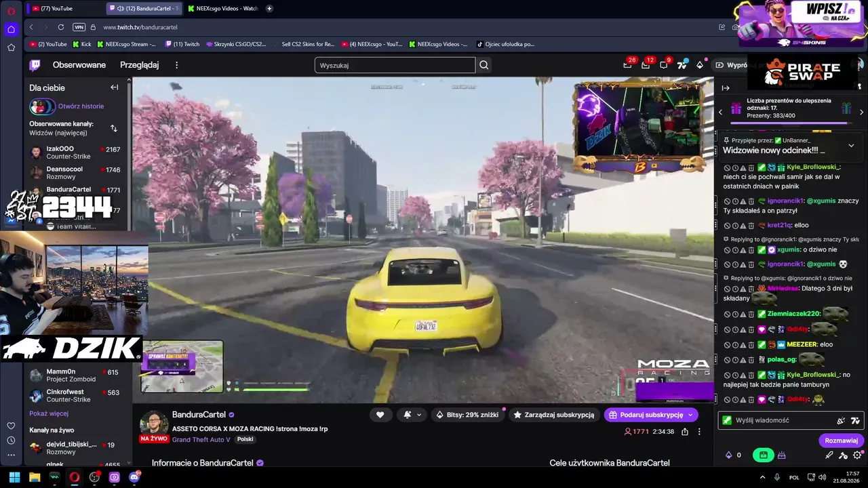Toggle the VPN badge in address bar

[79, 27]
